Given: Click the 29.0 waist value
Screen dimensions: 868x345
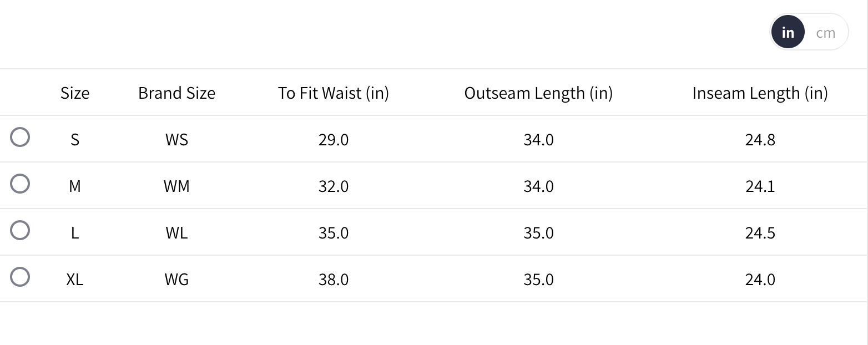Looking at the screenshot, I should pyautogui.click(x=334, y=139).
